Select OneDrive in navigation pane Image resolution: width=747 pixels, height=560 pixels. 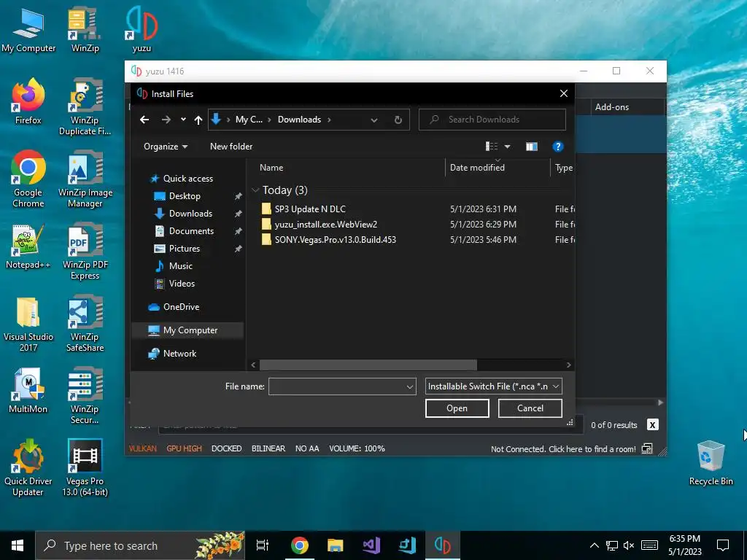181,307
